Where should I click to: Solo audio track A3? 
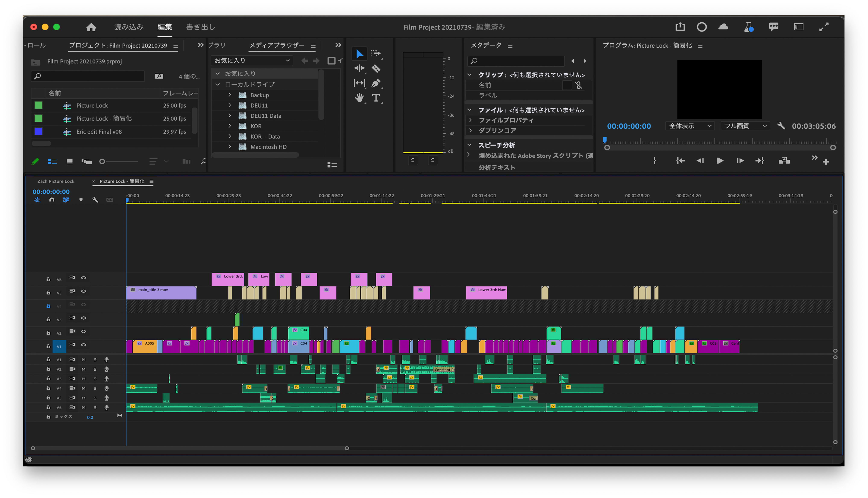[x=95, y=379]
